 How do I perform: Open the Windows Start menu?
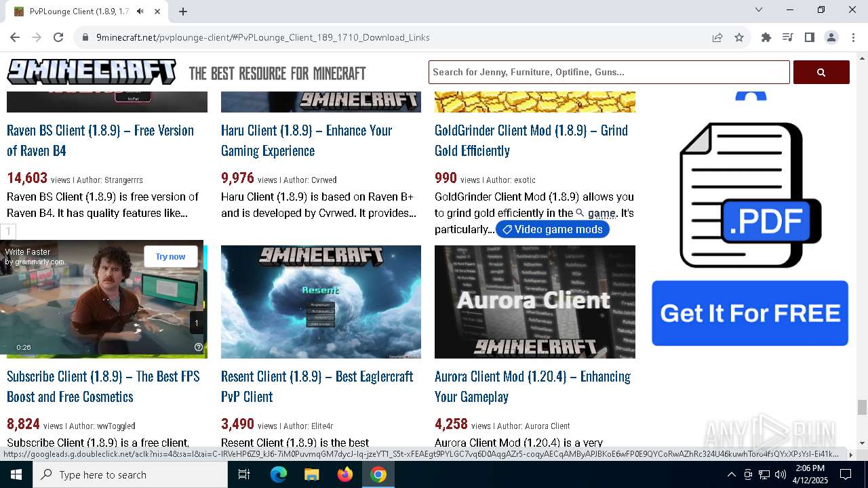point(16,474)
